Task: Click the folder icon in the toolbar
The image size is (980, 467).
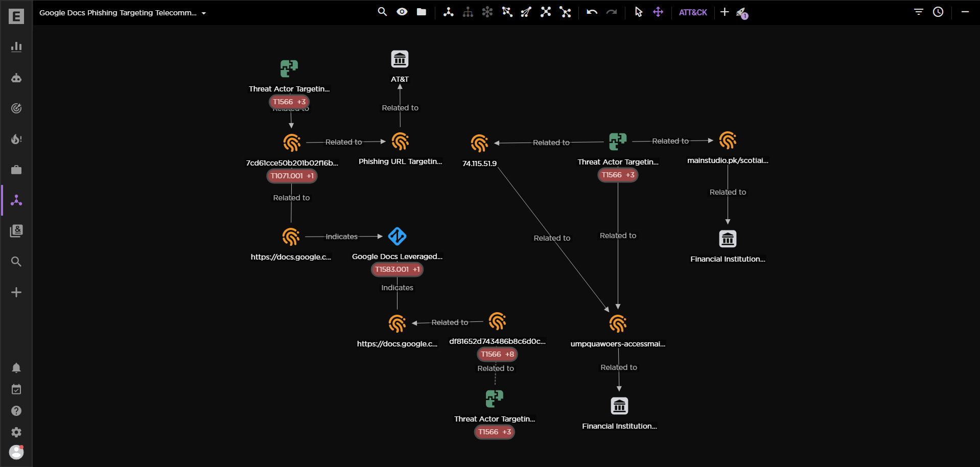Action: point(421,12)
